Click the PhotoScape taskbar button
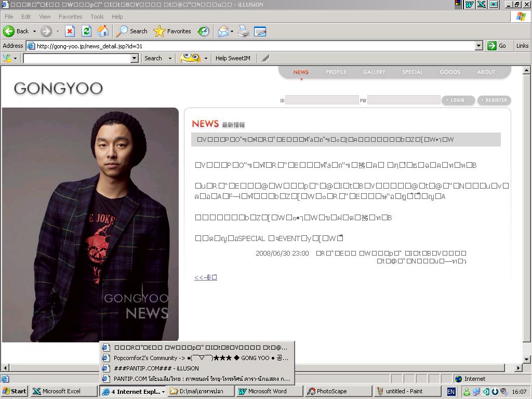The width and height of the screenshot is (532, 399). [x=338, y=391]
